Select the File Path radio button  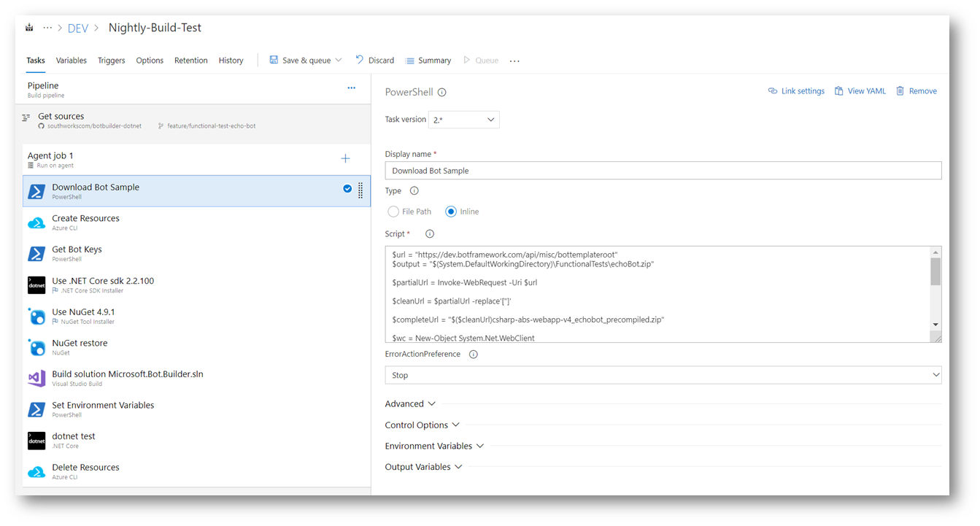(x=393, y=212)
